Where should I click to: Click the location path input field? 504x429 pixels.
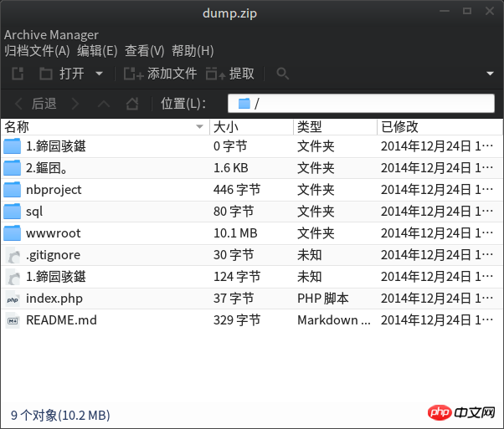tap(361, 104)
